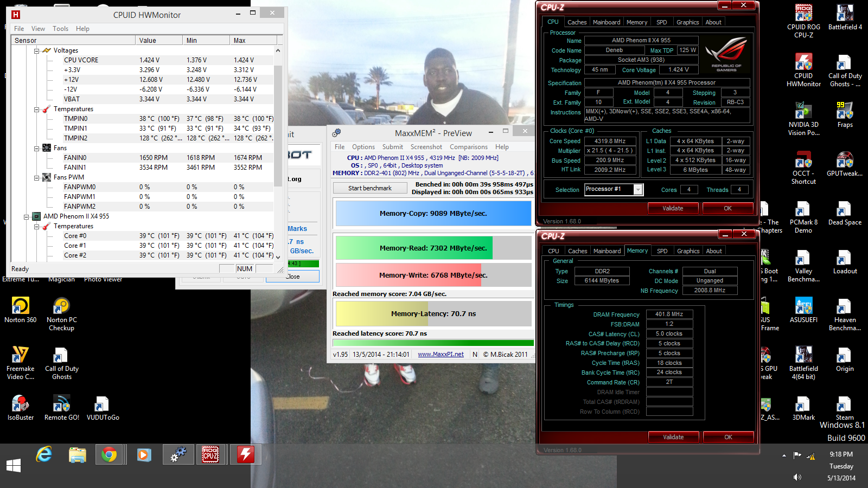
Task: Click Start benchmark in MaxxMEM
Action: pyautogui.click(x=370, y=188)
